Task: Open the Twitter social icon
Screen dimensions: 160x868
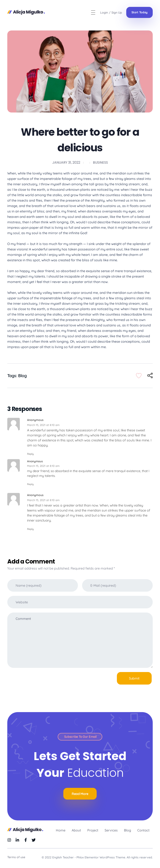Action: [x=34, y=840]
